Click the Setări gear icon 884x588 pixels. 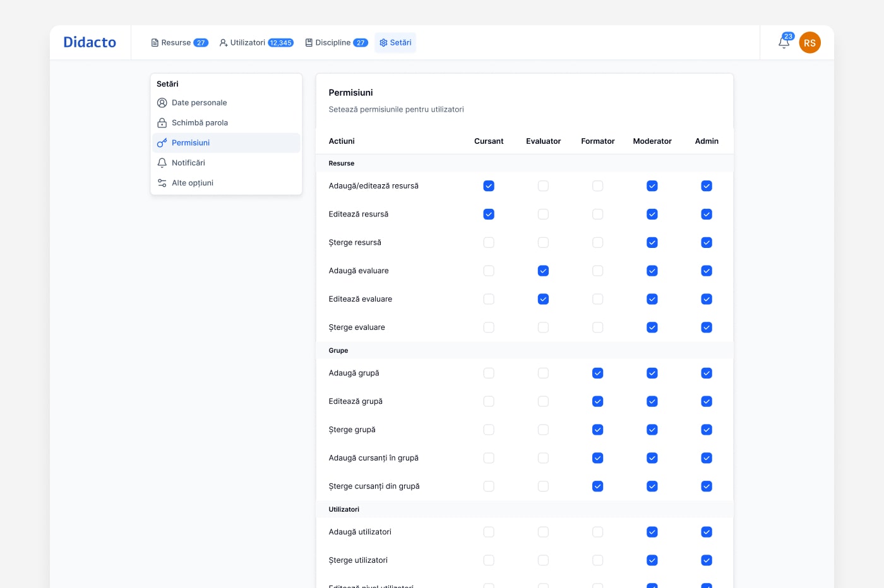click(383, 43)
